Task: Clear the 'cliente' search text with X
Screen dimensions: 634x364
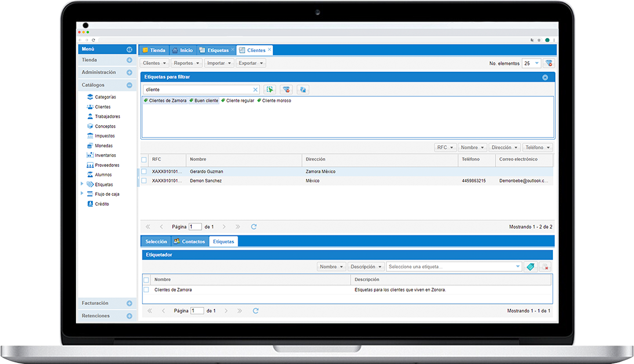Action: tap(255, 90)
